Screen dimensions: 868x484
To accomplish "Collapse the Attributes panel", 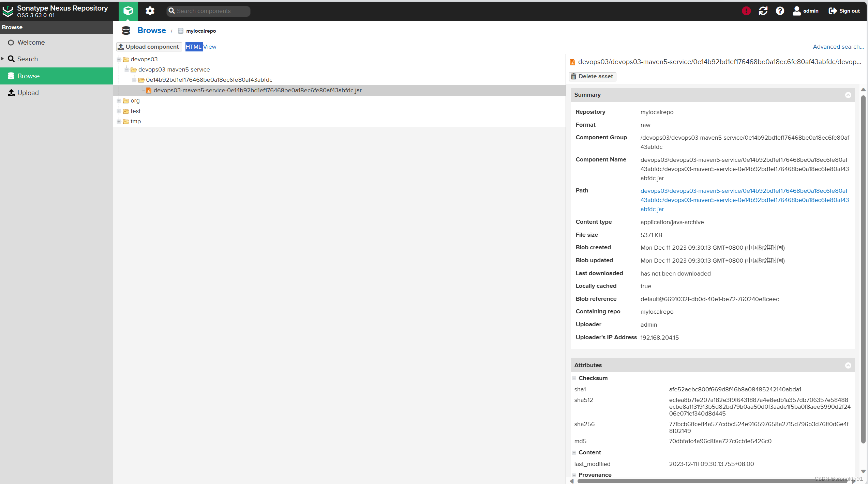I will [848, 365].
